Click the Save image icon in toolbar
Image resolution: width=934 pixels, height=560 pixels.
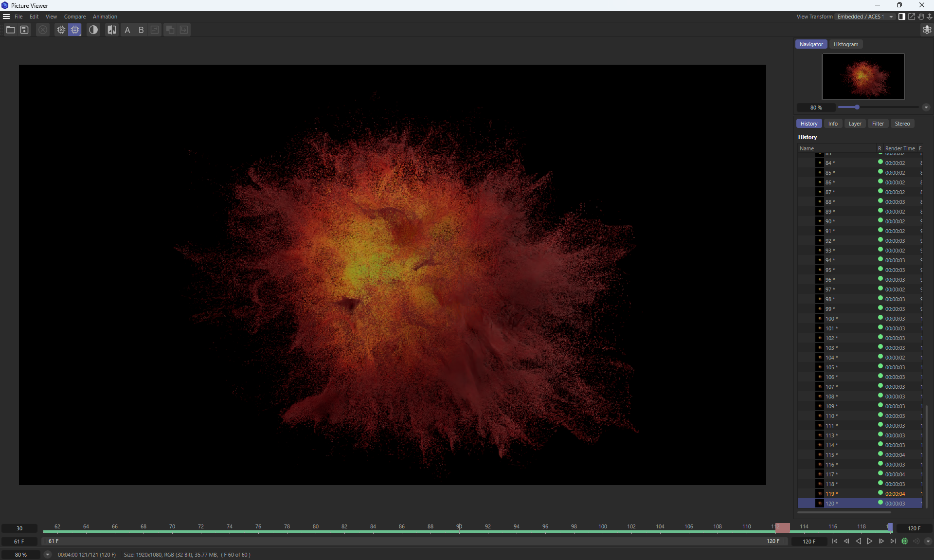tap(24, 30)
